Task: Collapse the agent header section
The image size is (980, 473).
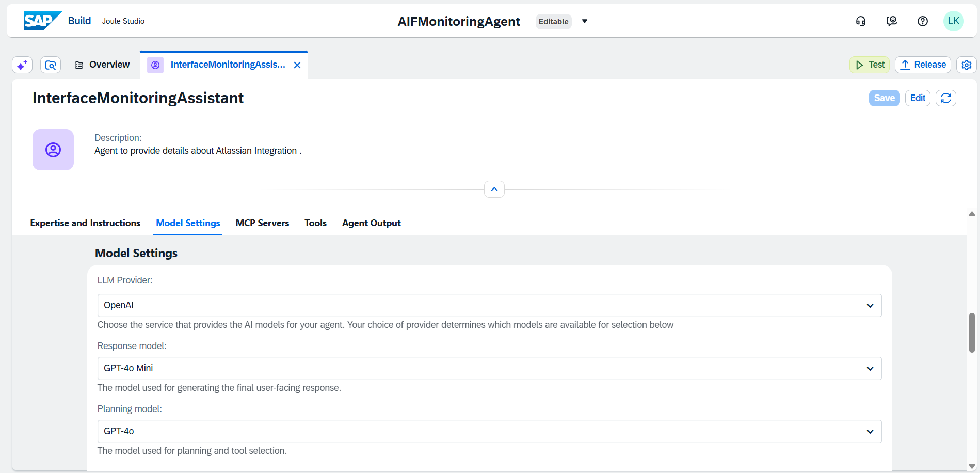Action: click(494, 190)
